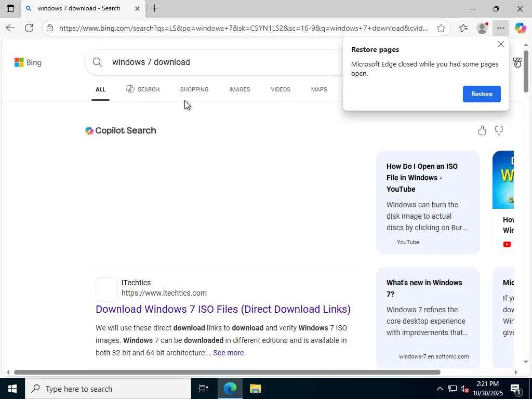The image size is (532, 399).
Task: Launch Copilot from the toolbar
Action: [521, 28]
